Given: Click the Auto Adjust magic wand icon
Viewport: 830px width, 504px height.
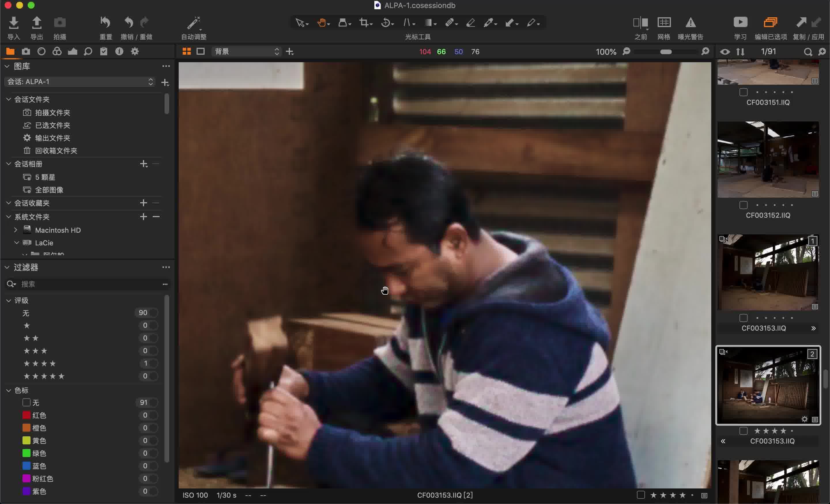Looking at the screenshot, I should [x=193, y=22].
